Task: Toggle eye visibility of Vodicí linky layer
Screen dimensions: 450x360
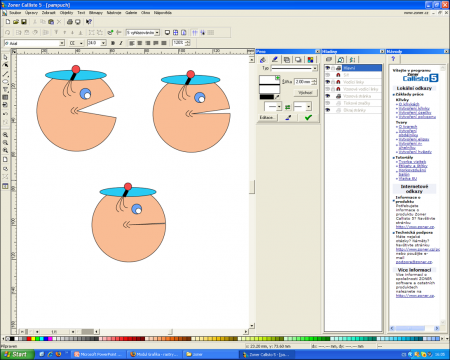Action: (328, 82)
